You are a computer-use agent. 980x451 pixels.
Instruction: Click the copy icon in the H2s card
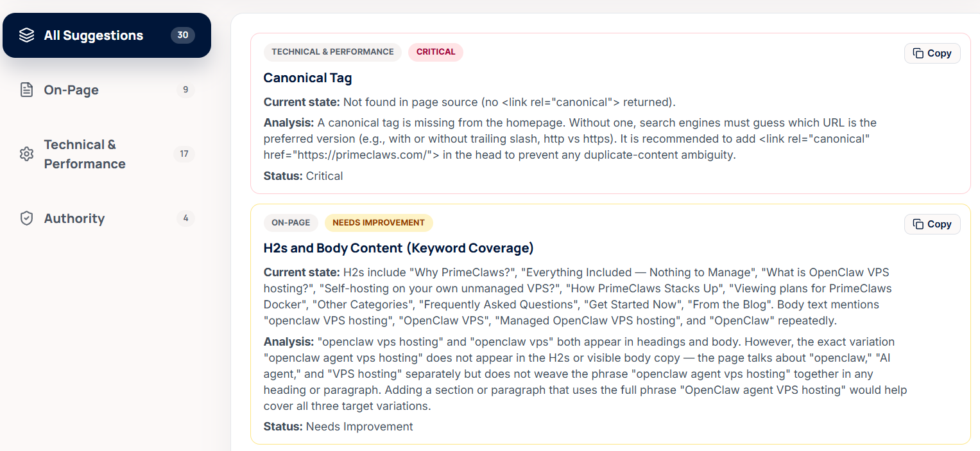(918, 224)
